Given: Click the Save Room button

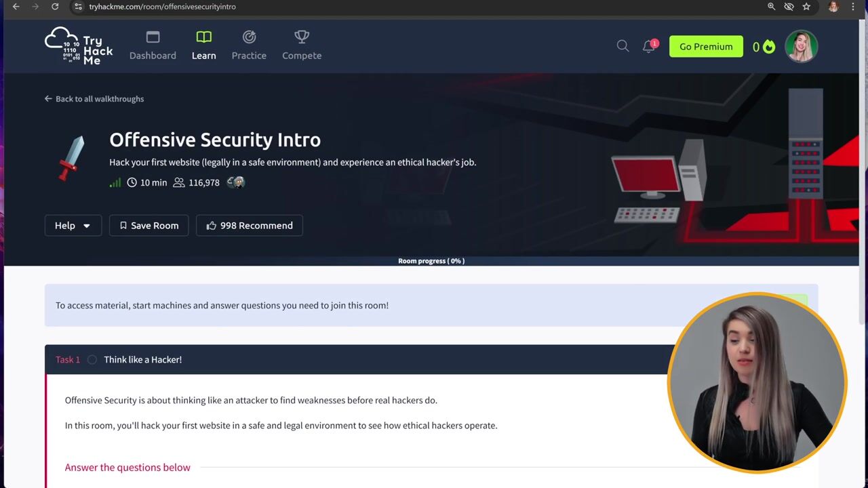Looking at the screenshot, I should coord(149,226).
